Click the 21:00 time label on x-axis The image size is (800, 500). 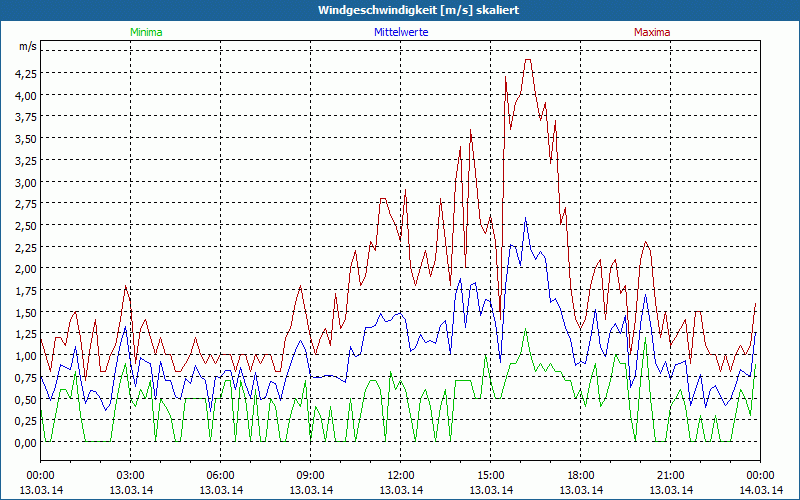pos(671,476)
